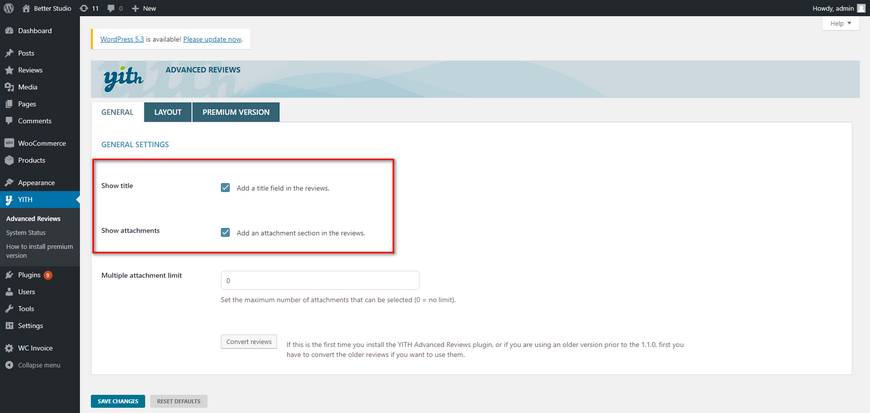The height and width of the screenshot is (413, 870).
Task: Click the Collapse menu arrow icon
Action: pyautogui.click(x=9, y=365)
